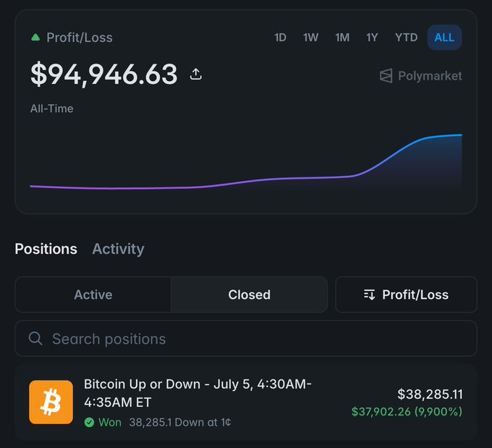The image size is (492, 448).
Task: Select the 1W time range
Action: [x=310, y=38]
